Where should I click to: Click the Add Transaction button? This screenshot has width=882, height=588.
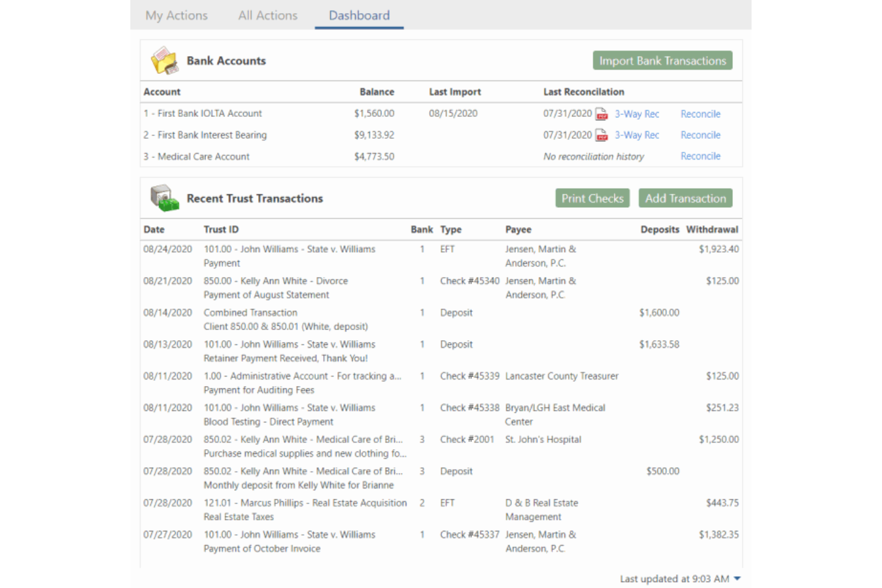(685, 198)
